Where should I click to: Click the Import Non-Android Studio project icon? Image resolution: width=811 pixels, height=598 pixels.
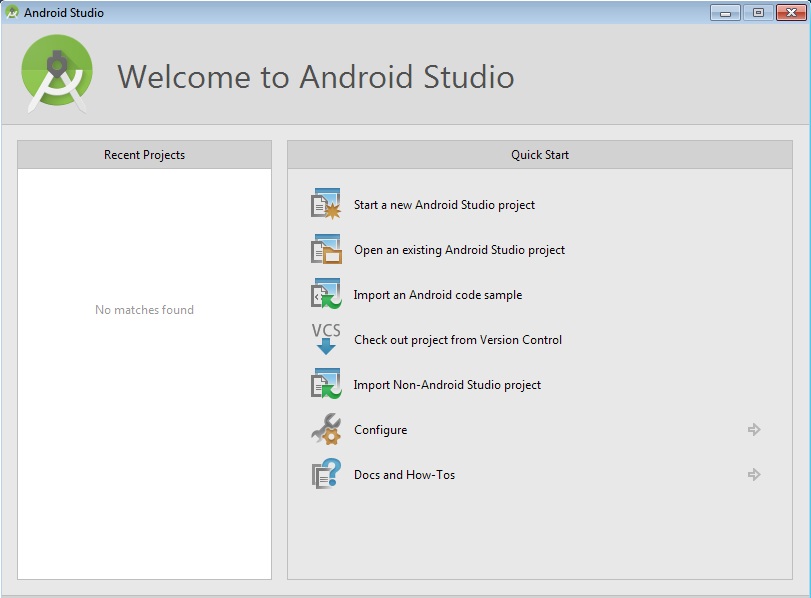pyautogui.click(x=326, y=385)
